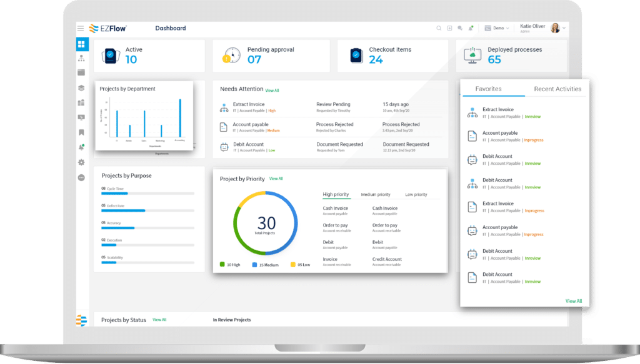Viewport: 640px width, 364px height.
Task: Click the blue Medium legend swatch
Action: pos(254,265)
